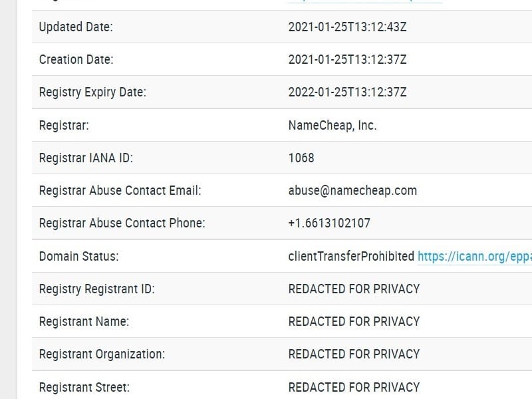
Task: Click the NameCheap, Inc. registrar value
Action: 332,125
